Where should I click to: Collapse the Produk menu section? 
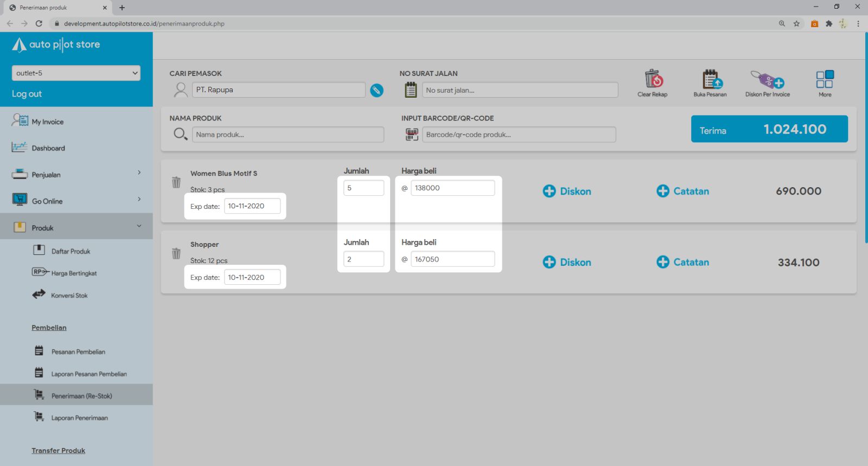pos(76,228)
